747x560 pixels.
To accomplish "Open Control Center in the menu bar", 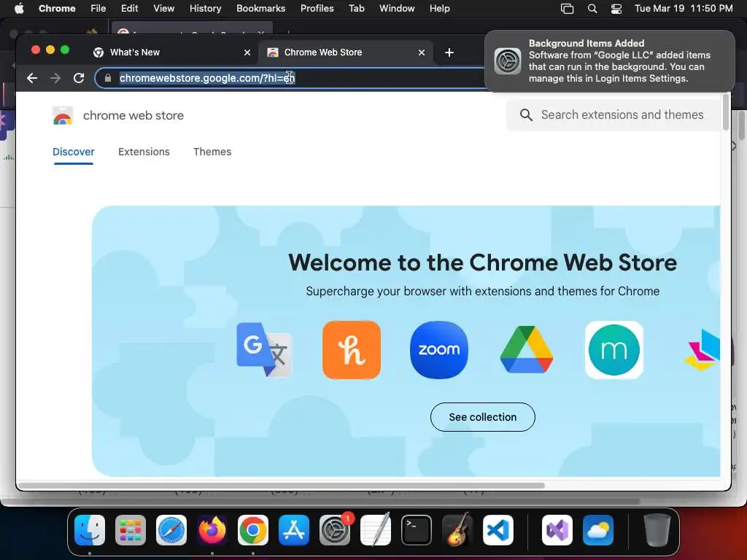I will click(x=616, y=9).
